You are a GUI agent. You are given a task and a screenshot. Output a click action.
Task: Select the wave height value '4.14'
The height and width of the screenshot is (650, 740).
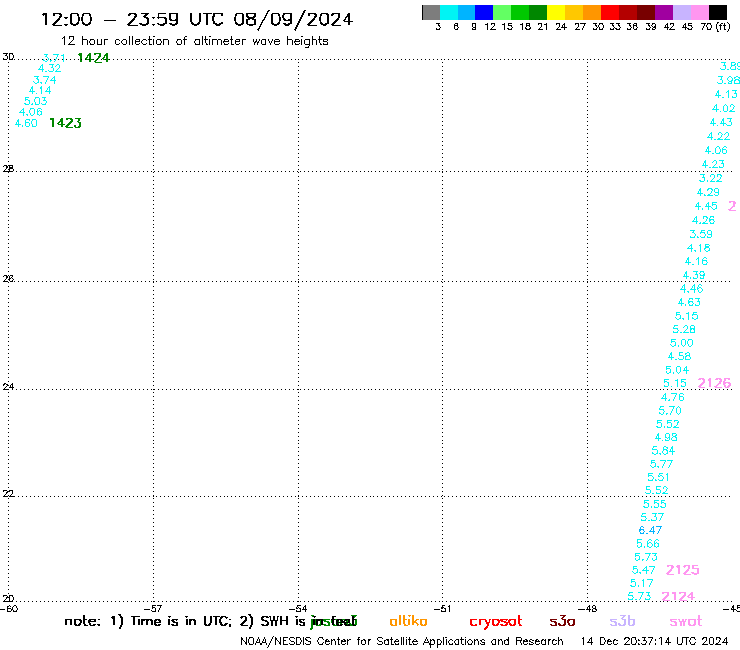40,90
